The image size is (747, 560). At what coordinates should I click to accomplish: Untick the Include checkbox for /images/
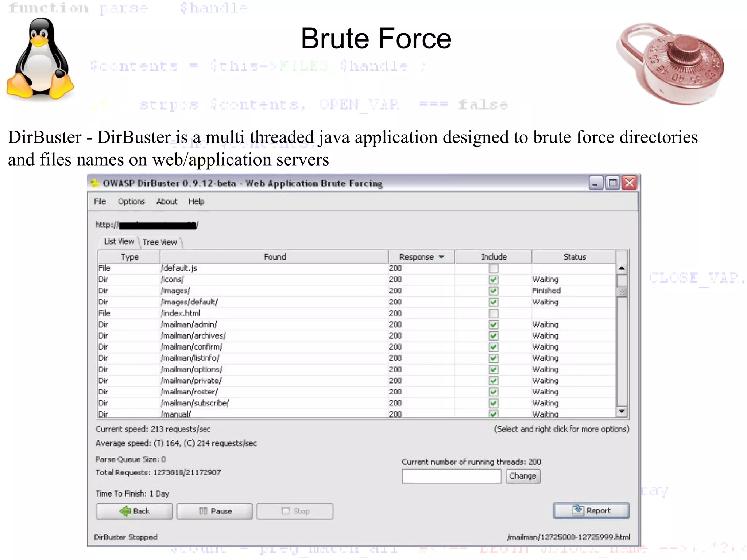(x=494, y=291)
